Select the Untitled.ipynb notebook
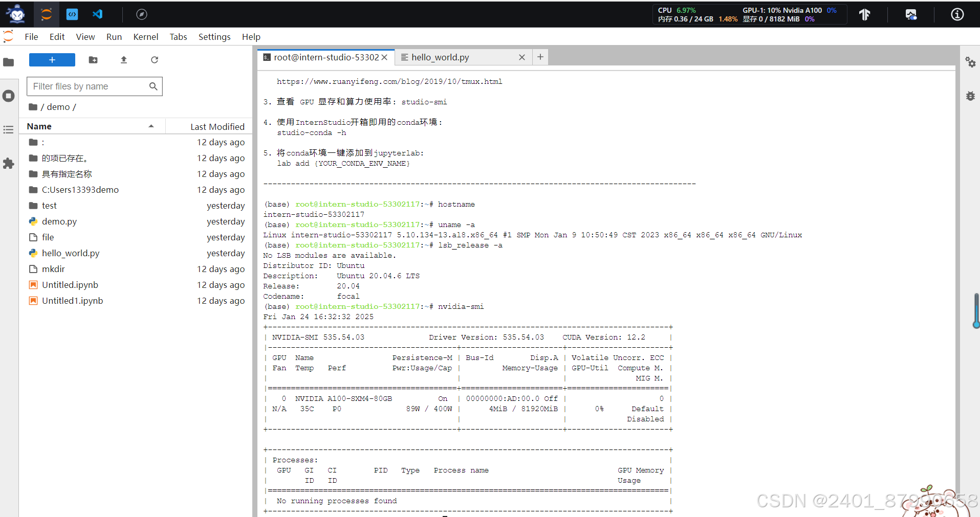The width and height of the screenshot is (980, 517). point(136,285)
